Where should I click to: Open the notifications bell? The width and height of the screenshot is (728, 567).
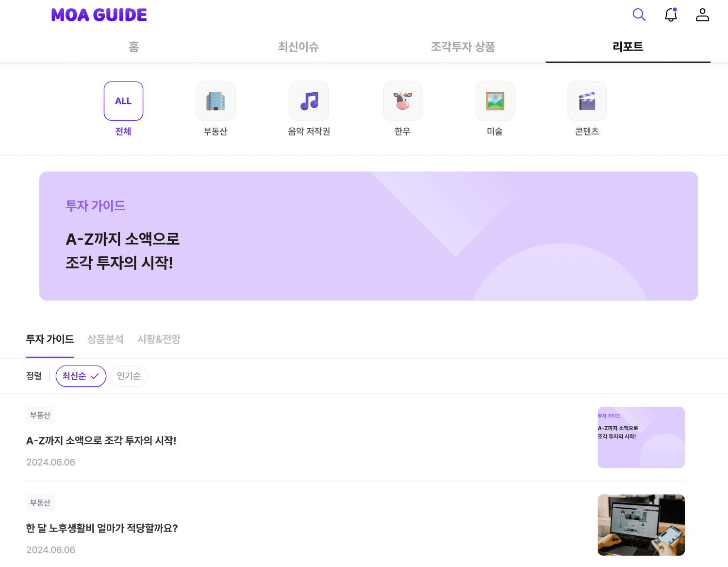tap(671, 15)
